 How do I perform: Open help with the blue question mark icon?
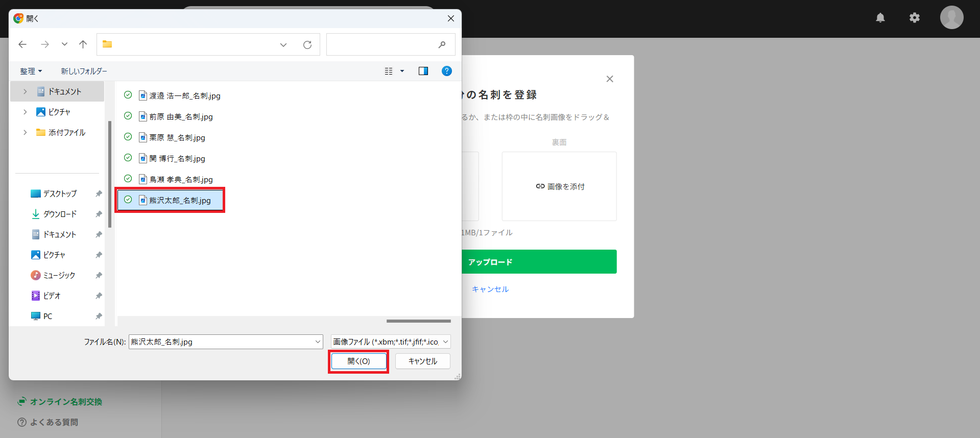pyautogui.click(x=447, y=71)
